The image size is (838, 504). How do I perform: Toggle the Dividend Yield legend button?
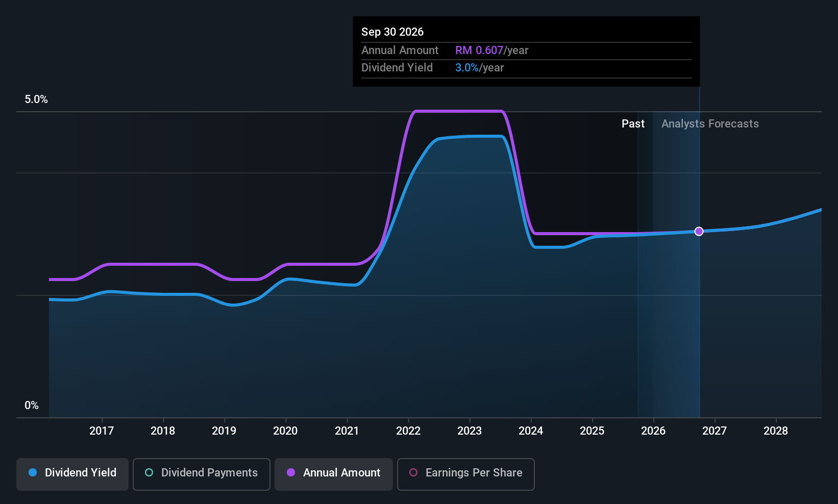72,474
